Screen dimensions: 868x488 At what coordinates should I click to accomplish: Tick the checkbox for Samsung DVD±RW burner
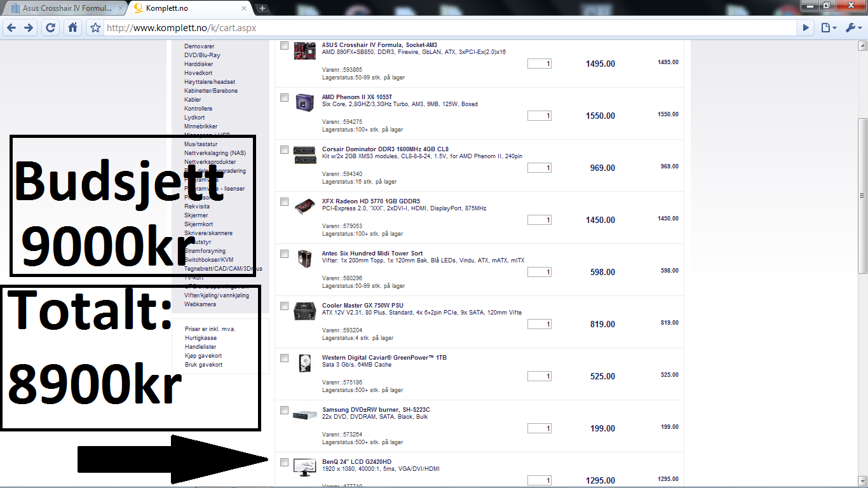(x=284, y=410)
